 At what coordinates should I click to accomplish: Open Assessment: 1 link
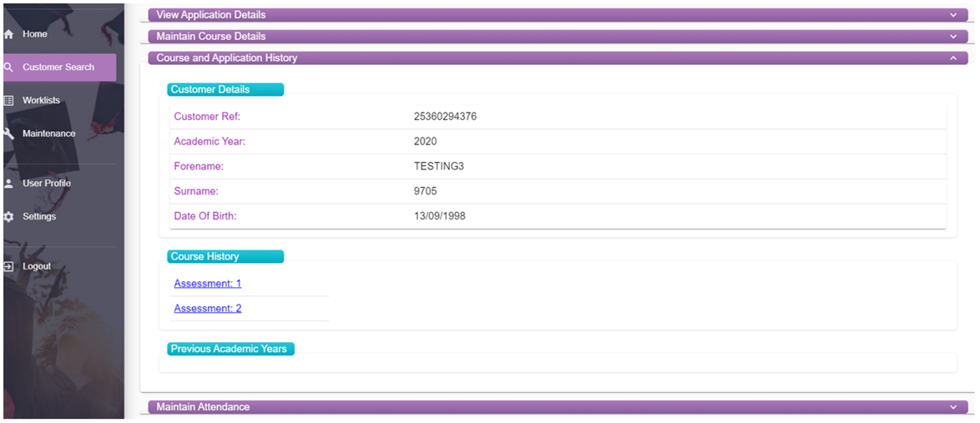[208, 284]
